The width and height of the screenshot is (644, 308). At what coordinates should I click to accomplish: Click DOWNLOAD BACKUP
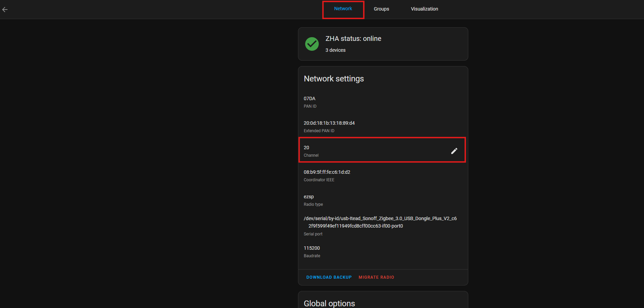point(329,277)
